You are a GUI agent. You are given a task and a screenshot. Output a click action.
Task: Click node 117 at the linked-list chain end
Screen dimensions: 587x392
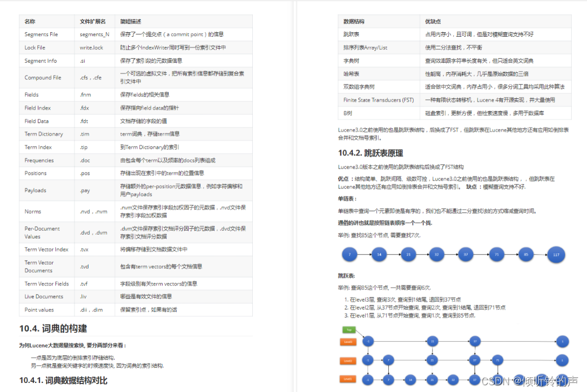point(556,255)
